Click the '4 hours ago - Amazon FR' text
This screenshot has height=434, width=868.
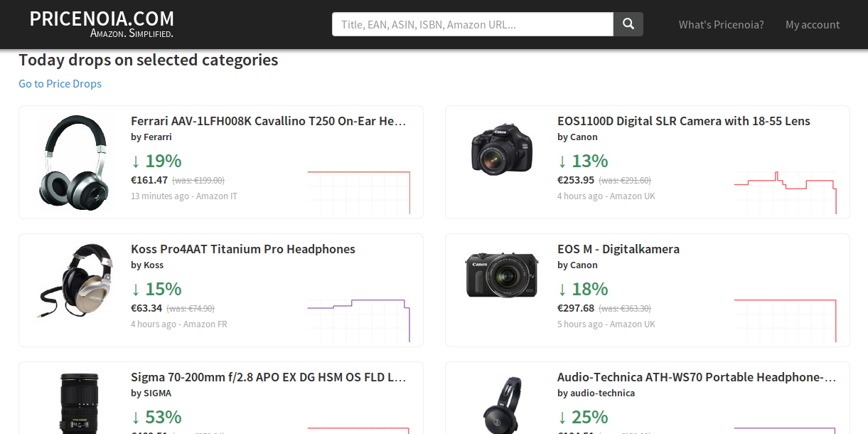click(179, 324)
